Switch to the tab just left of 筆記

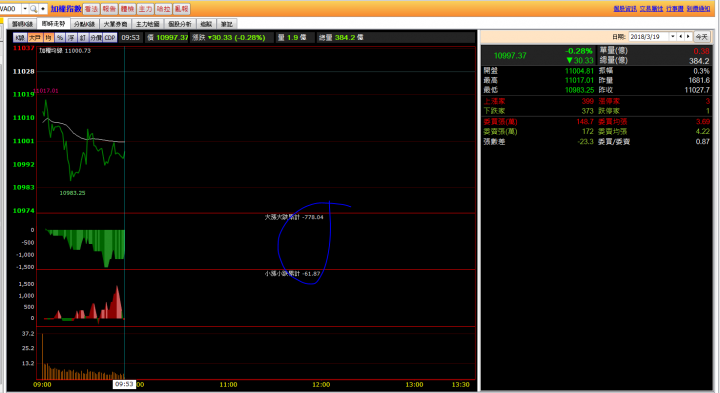click(x=206, y=24)
